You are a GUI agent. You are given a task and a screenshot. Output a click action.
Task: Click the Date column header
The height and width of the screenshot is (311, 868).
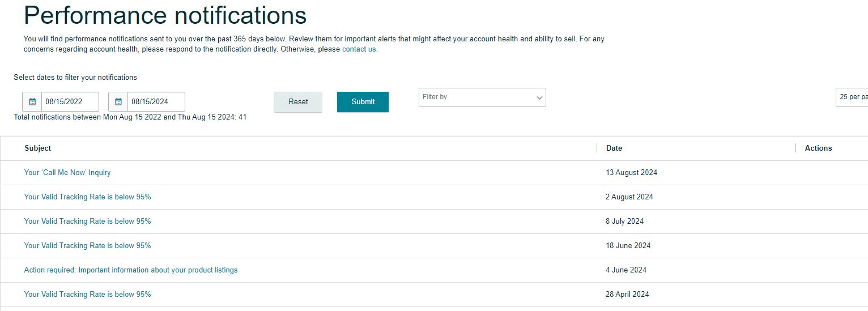click(x=614, y=148)
